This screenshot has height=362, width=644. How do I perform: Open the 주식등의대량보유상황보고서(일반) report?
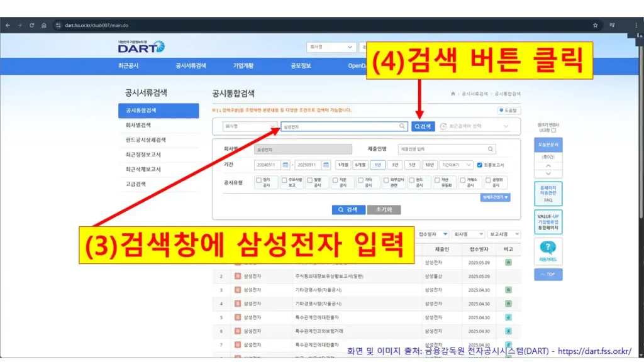pos(329,277)
